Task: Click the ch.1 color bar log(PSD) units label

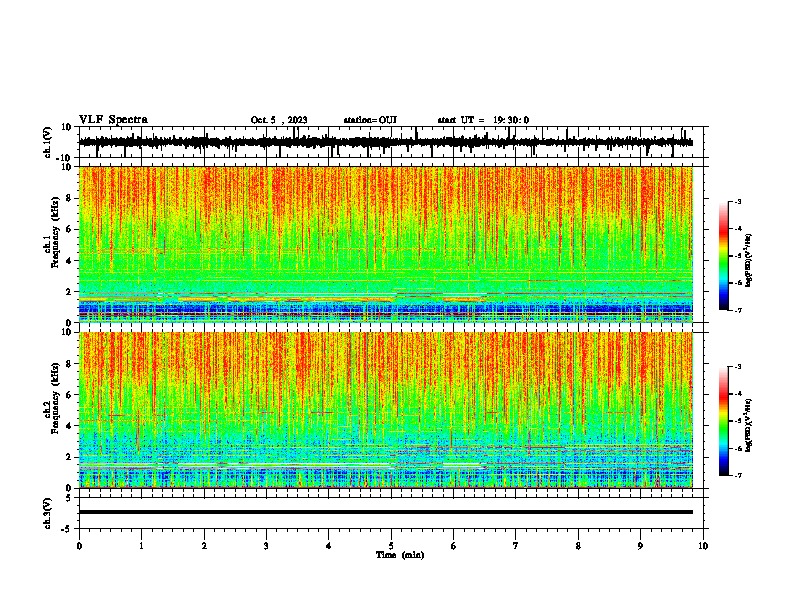Action: point(749,261)
